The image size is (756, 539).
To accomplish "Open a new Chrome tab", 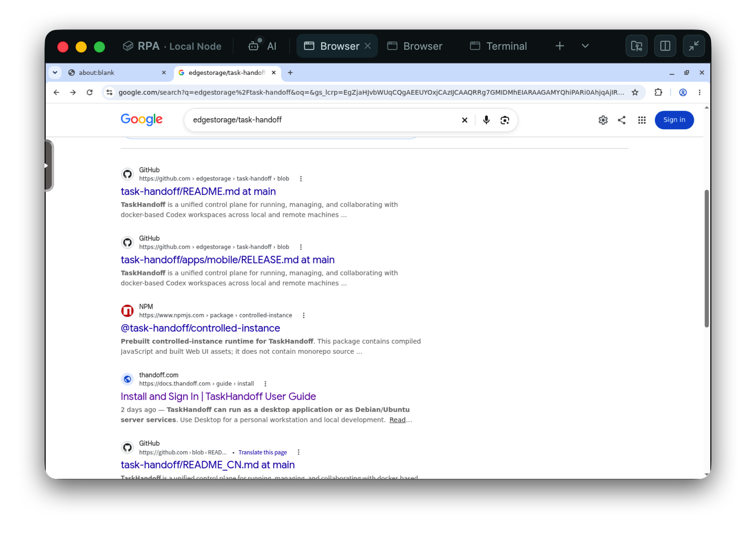I will [x=290, y=72].
